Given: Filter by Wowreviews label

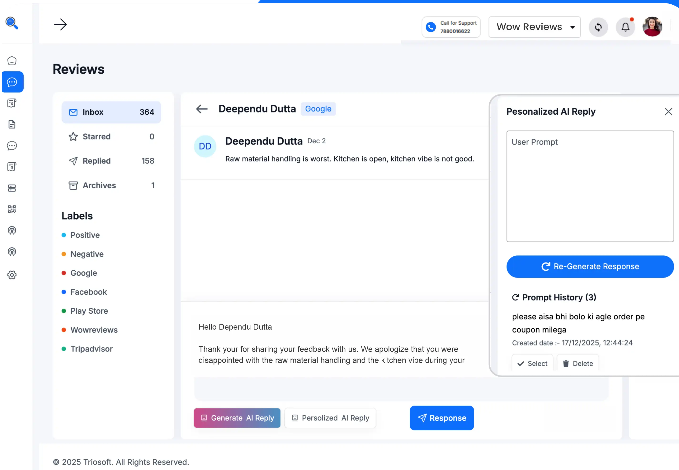Looking at the screenshot, I should point(89,330).
